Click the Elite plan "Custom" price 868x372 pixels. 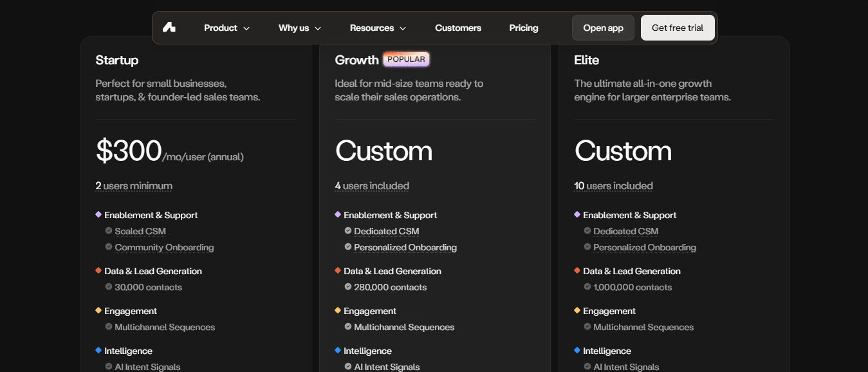point(623,151)
